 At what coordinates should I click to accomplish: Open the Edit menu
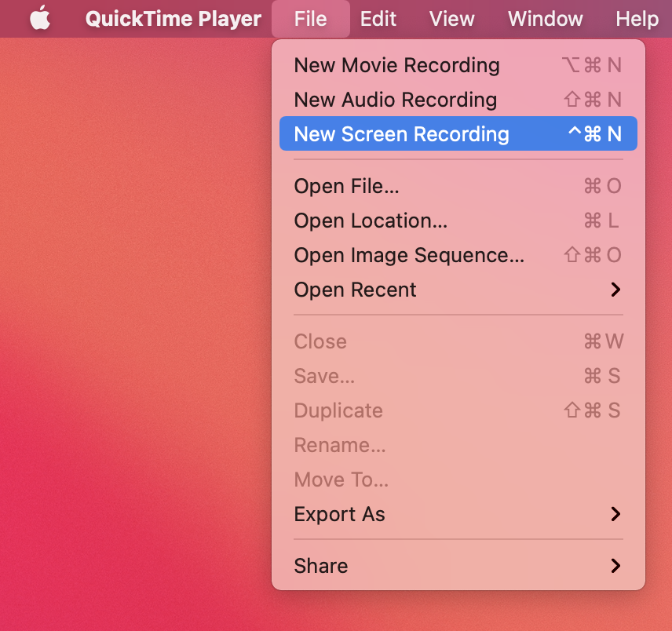click(378, 18)
